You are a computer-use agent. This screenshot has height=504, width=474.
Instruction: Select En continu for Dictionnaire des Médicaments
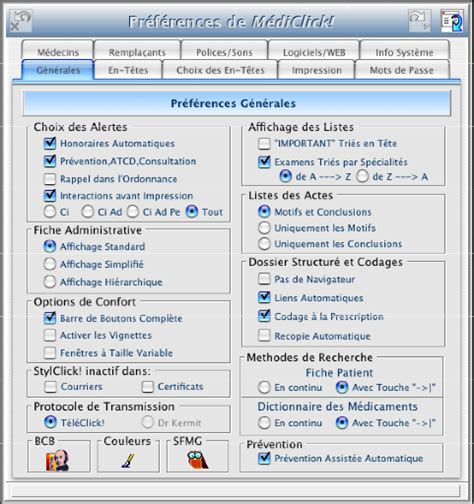(264, 423)
